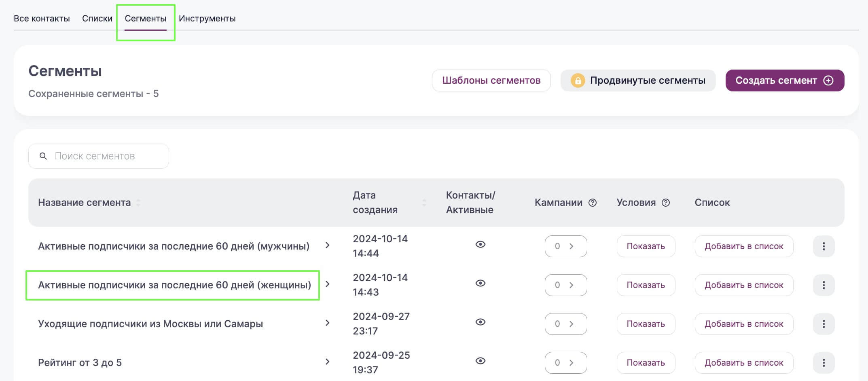The image size is (868, 381).
Task: Expand chevron next to Рейтинг от 3 до 5
Action: [x=328, y=362]
